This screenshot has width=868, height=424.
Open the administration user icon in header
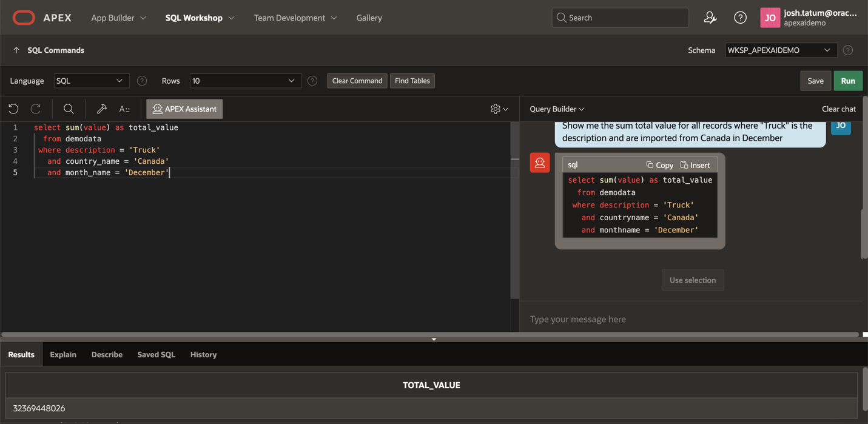pyautogui.click(x=710, y=18)
